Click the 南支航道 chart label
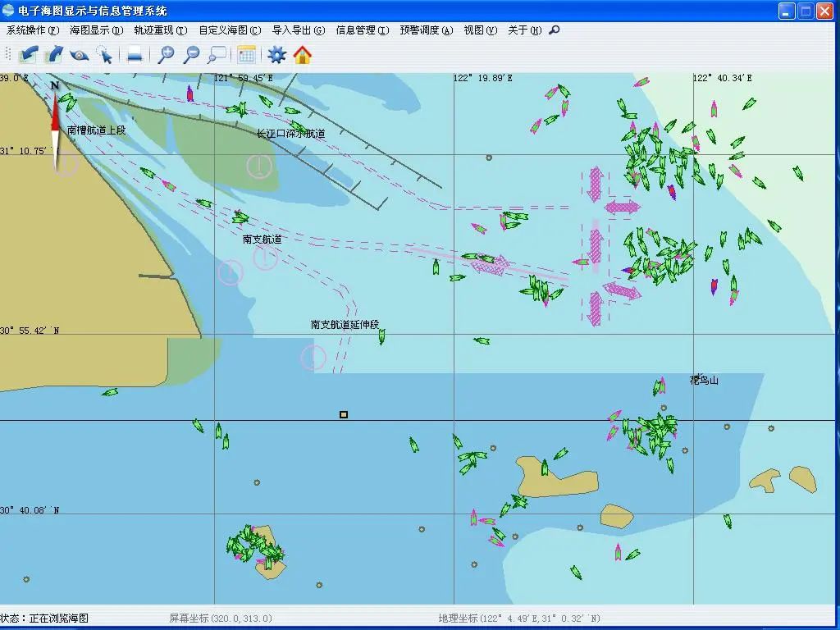The image size is (840, 630). (x=262, y=239)
